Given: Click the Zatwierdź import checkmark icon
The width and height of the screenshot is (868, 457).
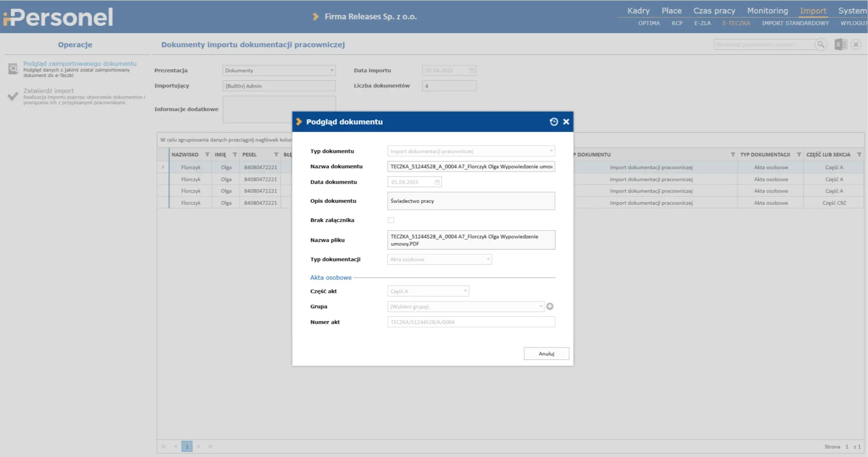Looking at the screenshot, I should pos(13,96).
